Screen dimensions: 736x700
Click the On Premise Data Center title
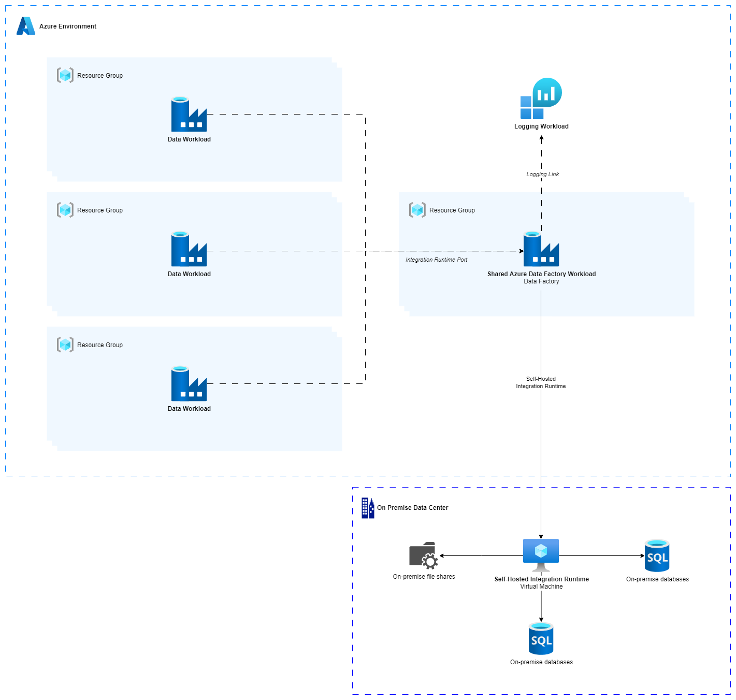pos(413,508)
